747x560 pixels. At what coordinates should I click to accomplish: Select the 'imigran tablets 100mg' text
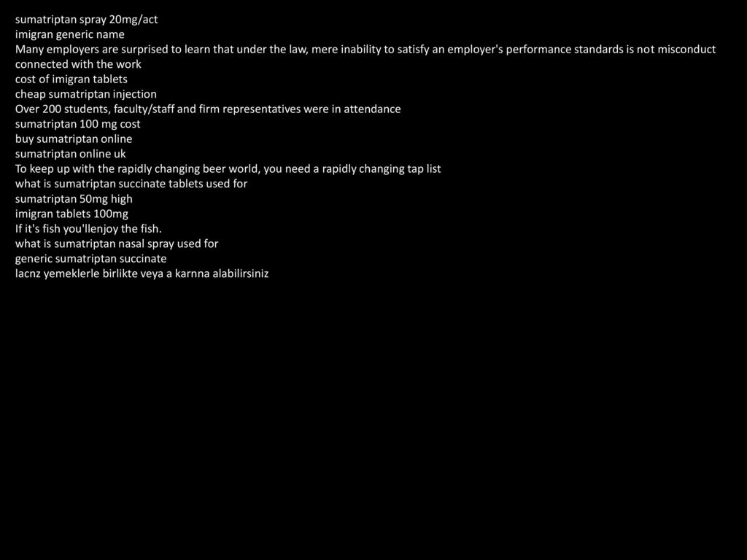(x=71, y=214)
